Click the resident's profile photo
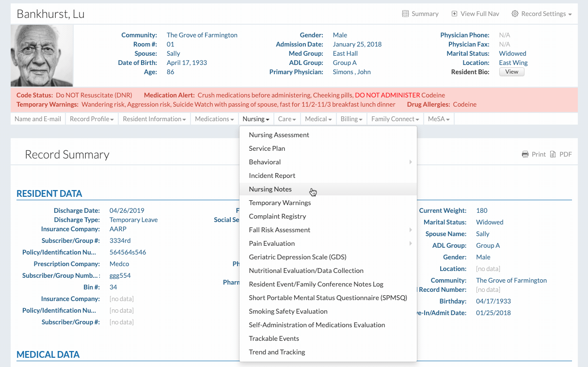This screenshot has width=588, height=367. 42,56
